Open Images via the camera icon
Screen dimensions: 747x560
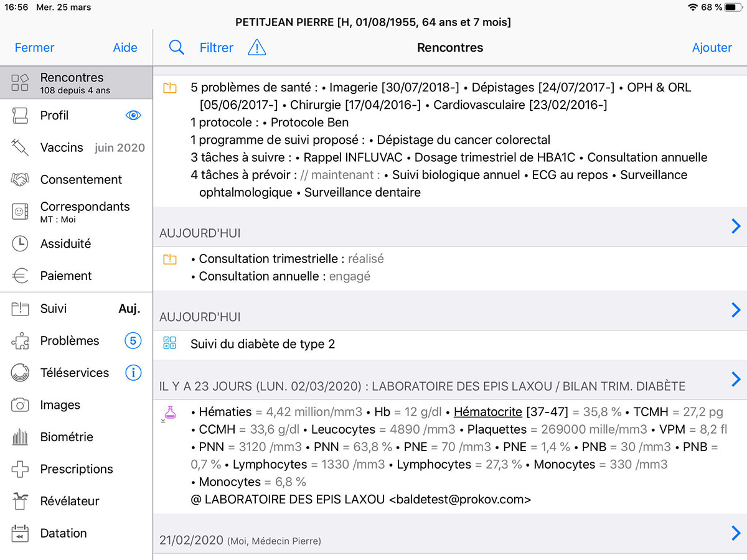tap(20, 405)
